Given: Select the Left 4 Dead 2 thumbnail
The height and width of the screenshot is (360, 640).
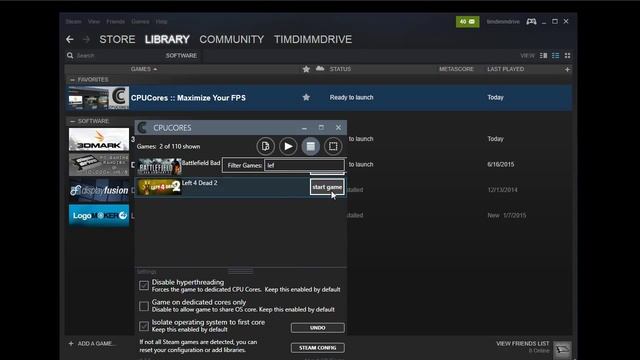Looking at the screenshot, I should tap(159, 187).
